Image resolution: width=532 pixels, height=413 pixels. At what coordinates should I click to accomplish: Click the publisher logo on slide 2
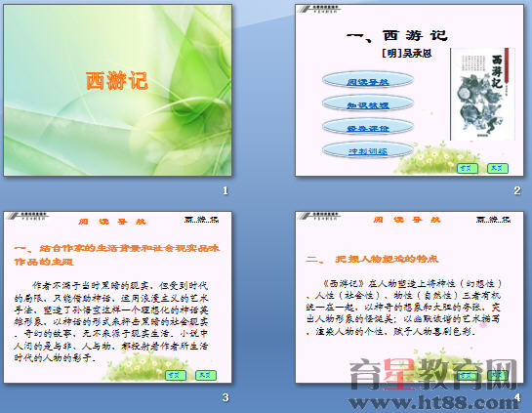[319, 9]
